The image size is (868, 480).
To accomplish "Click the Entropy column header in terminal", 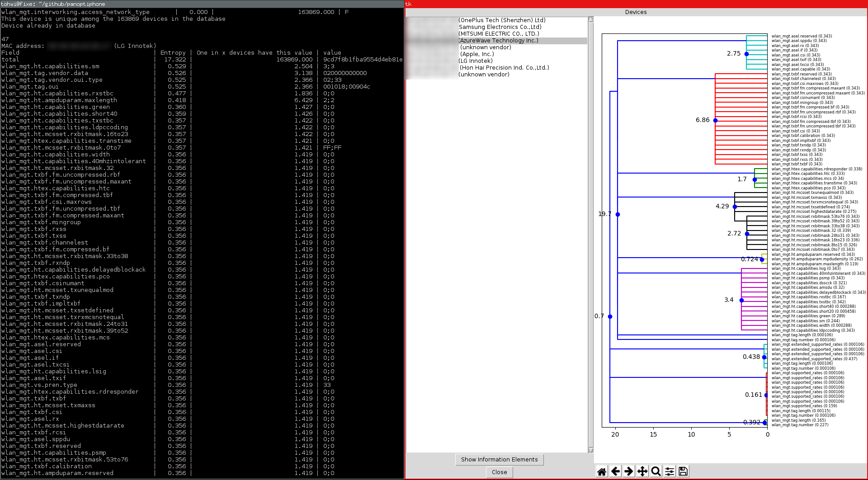I will [x=173, y=53].
